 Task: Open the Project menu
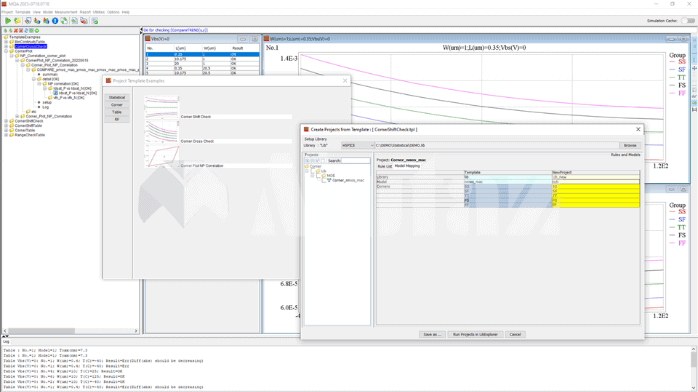click(7, 12)
